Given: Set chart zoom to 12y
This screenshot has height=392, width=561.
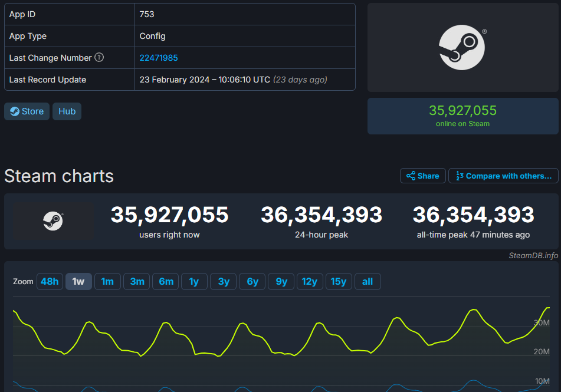Looking at the screenshot, I should pyautogui.click(x=310, y=282).
